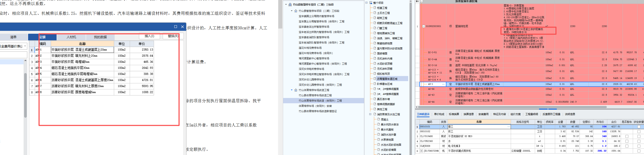Select 宝丰镇老派出所智慧停车场 in the project tree
Screen dimensions: 644x155
tap(314, 26)
